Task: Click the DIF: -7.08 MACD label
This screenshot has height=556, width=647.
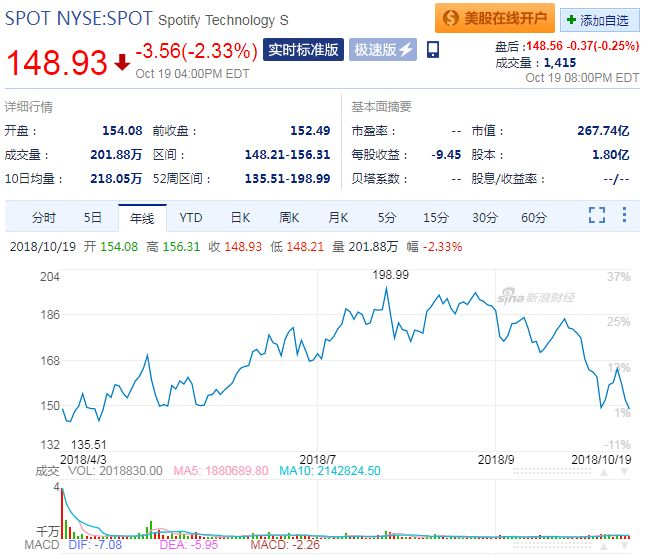Action: (95, 544)
